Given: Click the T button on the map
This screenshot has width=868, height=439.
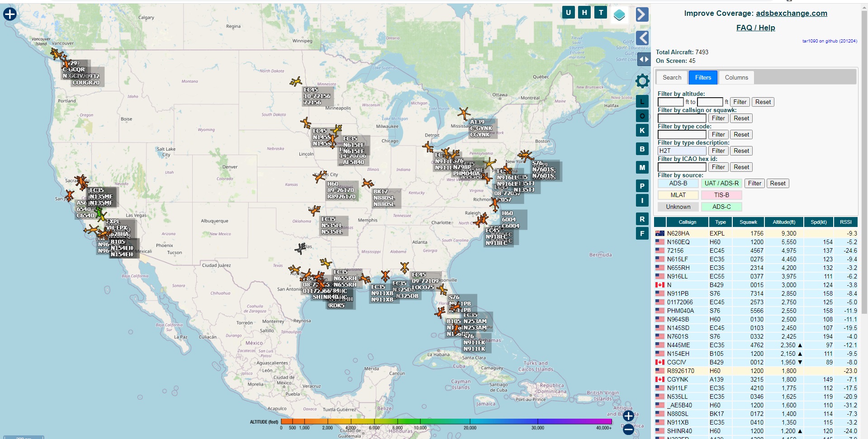Looking at the screenshot, I should [x=601, y=13].
